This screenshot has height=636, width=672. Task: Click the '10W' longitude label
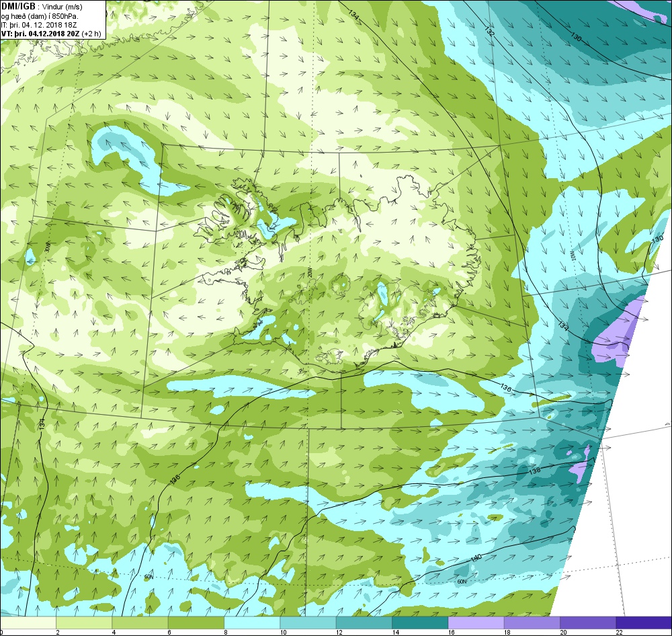(573, 256)
